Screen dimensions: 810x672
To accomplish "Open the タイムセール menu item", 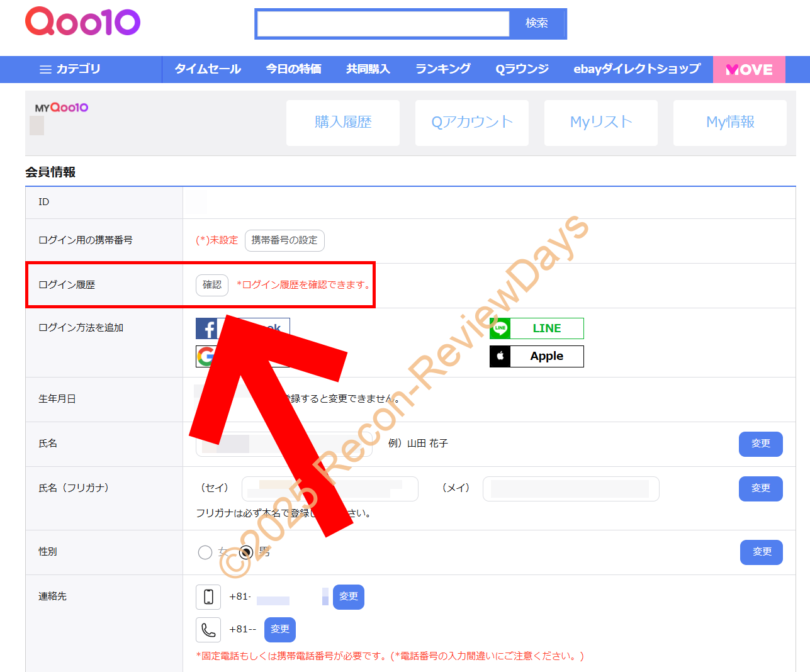I will tap(207, 69).
